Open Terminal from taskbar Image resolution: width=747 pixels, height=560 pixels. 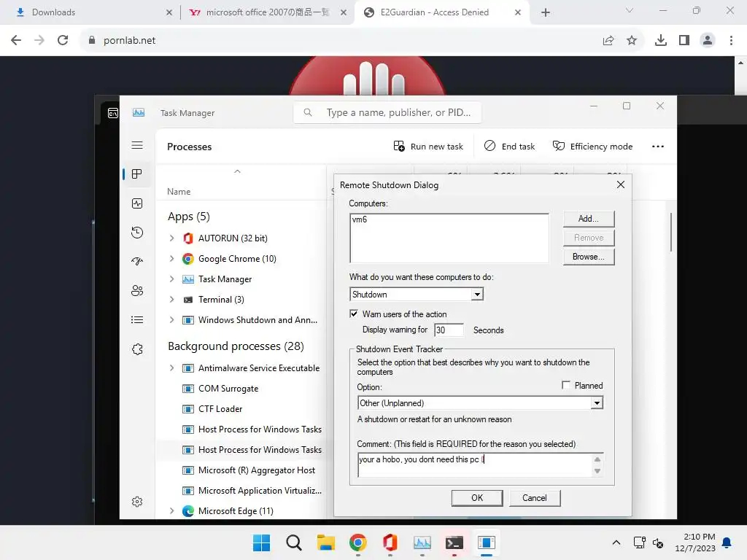[454, 542]
